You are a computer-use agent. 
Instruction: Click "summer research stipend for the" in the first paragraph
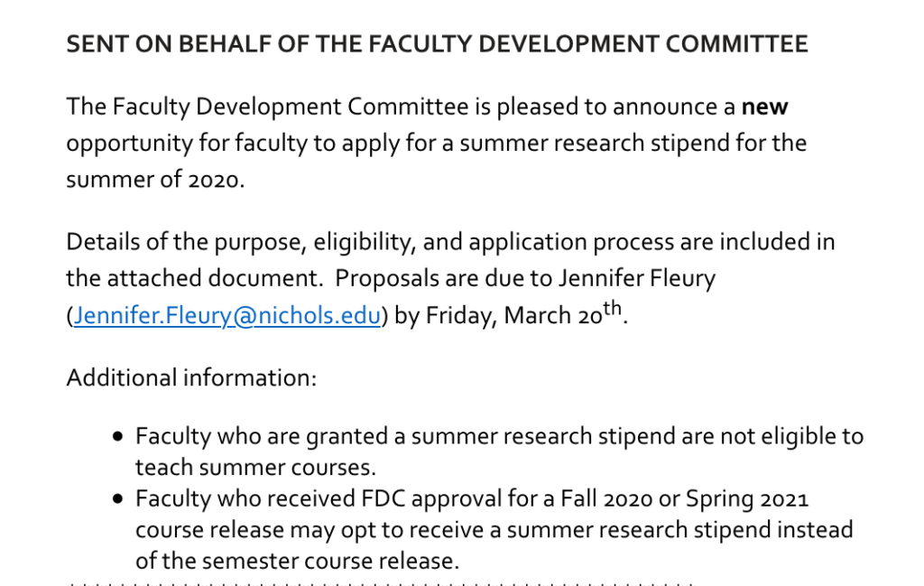633,144
